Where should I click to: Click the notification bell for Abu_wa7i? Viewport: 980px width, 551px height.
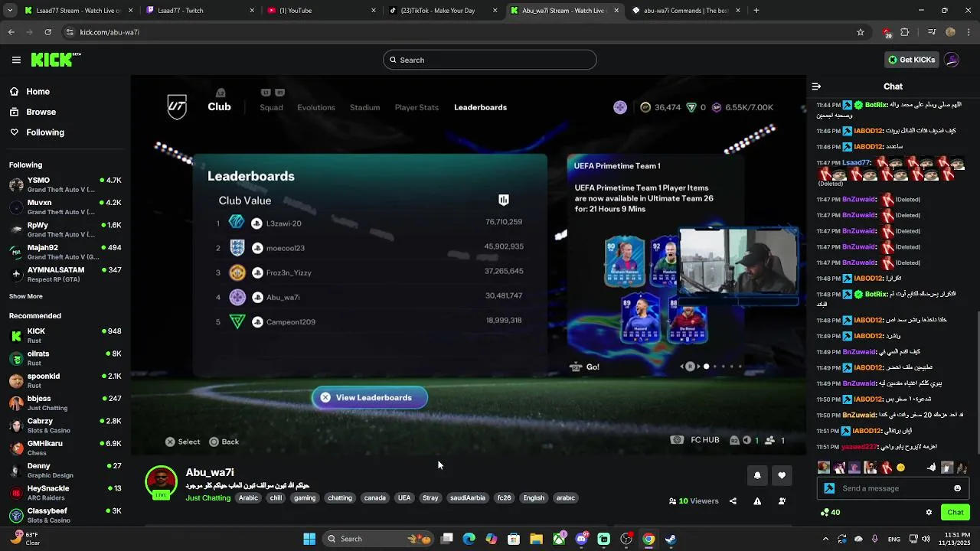coord(757,475)
